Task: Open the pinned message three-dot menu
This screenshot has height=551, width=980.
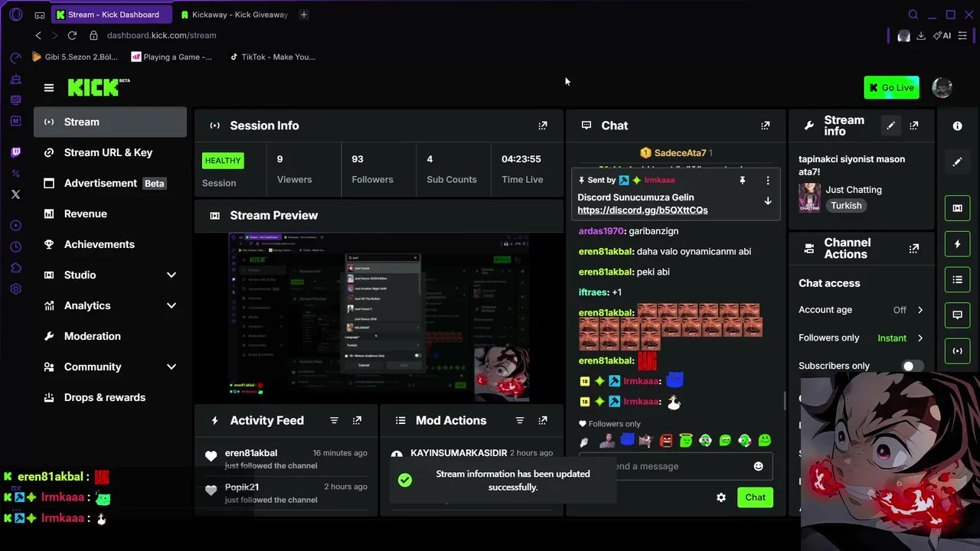Action: tap(768, 181)
